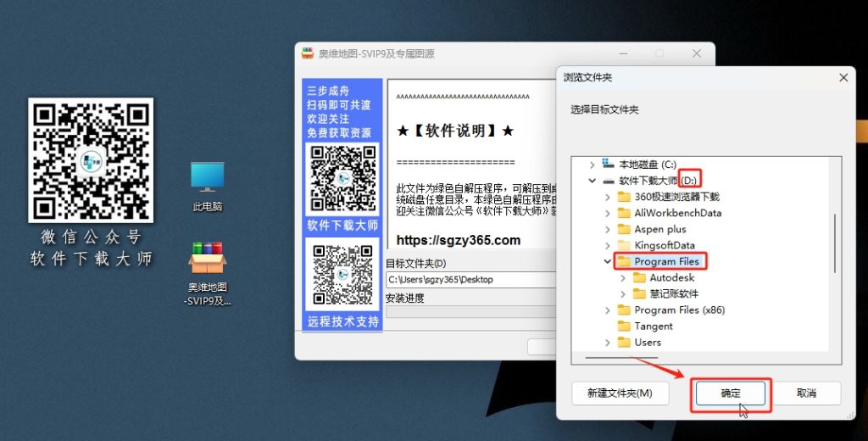Select the KingsoftData tree row label
This screenshot has height=441, width=868.
[x=665, y=245]
